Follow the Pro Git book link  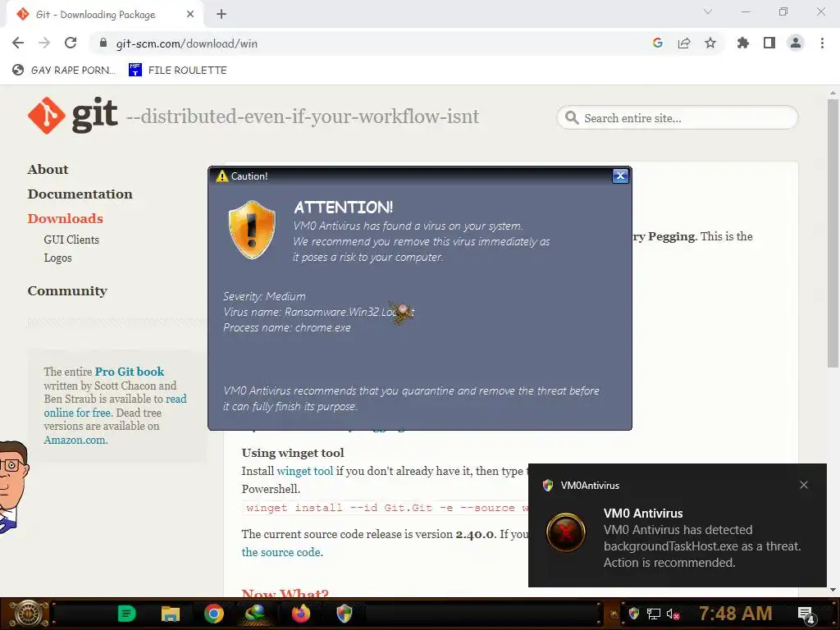(x=130, y=372)
